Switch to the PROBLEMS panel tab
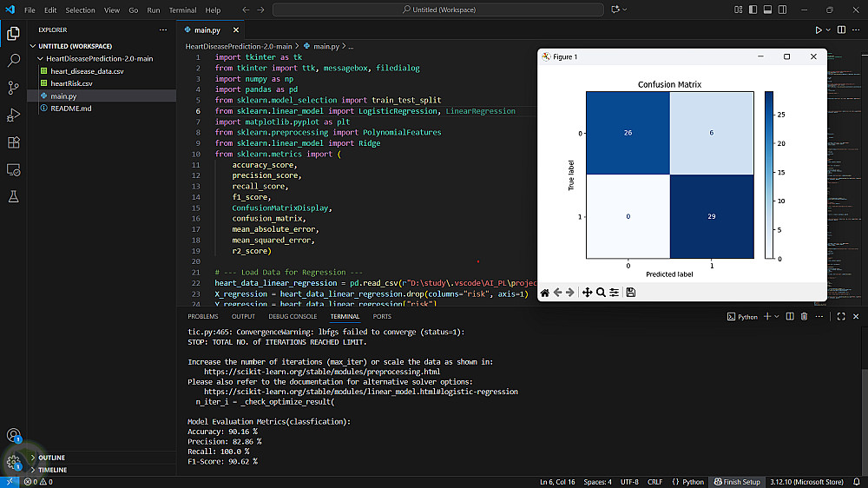This screenshot has width=868, height=488. pos(202,317)
